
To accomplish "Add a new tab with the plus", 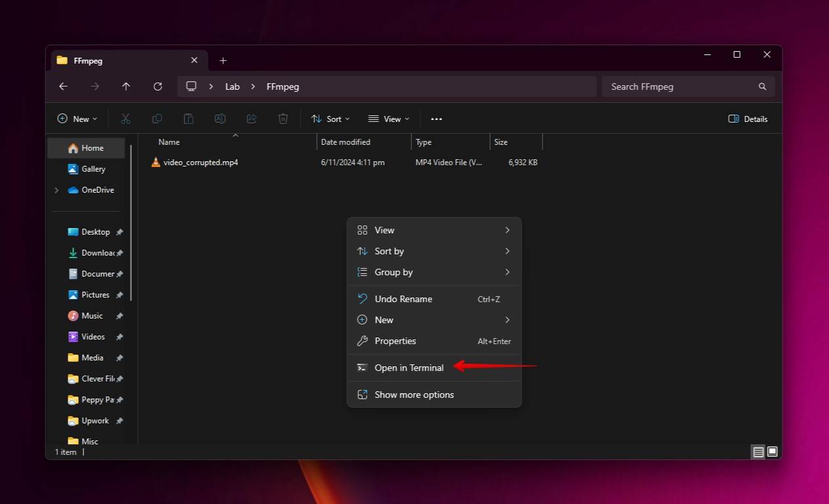I will pyautogui.click(x=223, y=60).
